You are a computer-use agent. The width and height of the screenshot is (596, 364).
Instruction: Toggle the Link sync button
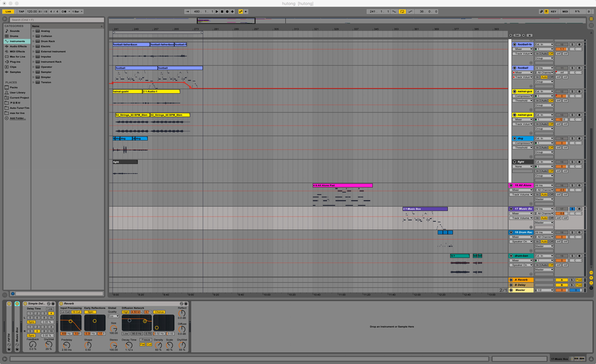8,11
